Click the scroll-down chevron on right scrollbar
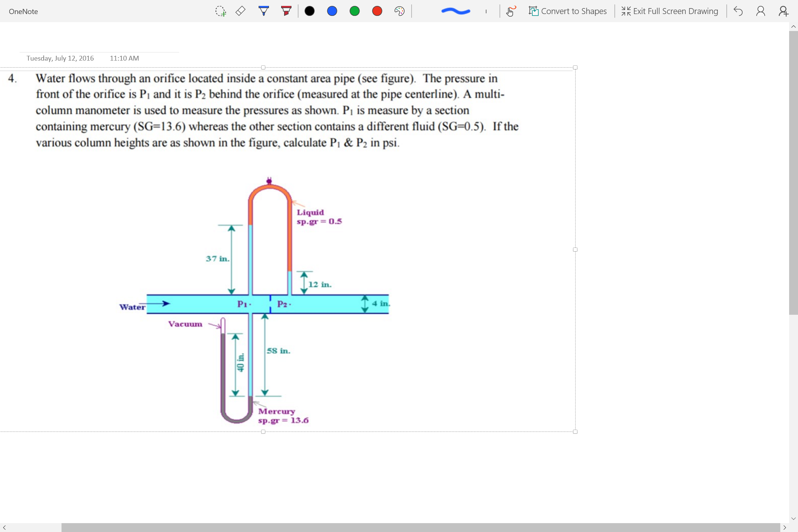The height and width of the screenshot is (532, 798). 793,518
